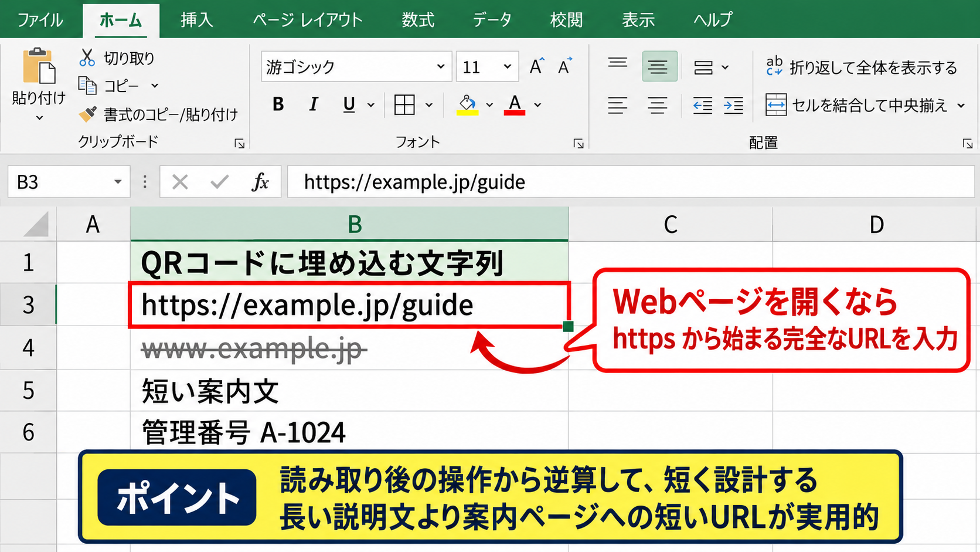Select cell containing 短い案内文

point(349,391)
